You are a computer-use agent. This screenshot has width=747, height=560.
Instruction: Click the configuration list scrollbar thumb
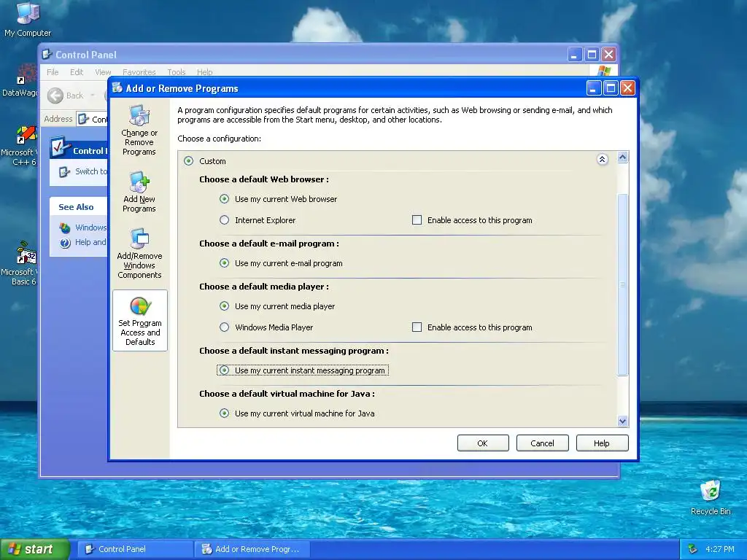coord(623,284)
